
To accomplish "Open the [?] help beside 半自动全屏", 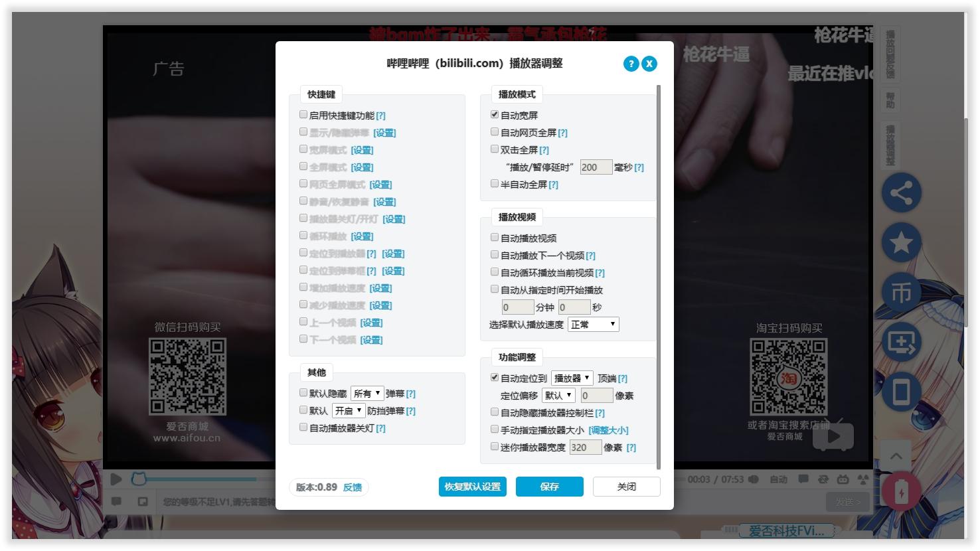I will click(x=554, y=185).
